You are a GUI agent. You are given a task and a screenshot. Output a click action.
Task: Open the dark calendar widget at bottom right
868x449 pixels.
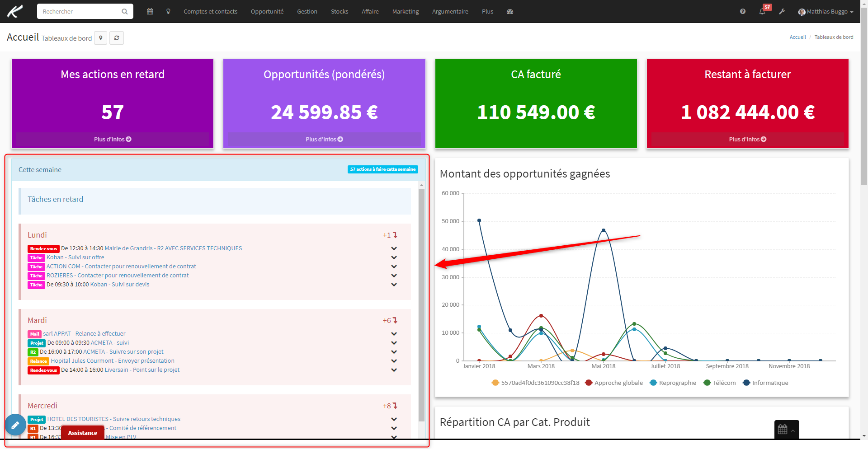coord(787,430)
